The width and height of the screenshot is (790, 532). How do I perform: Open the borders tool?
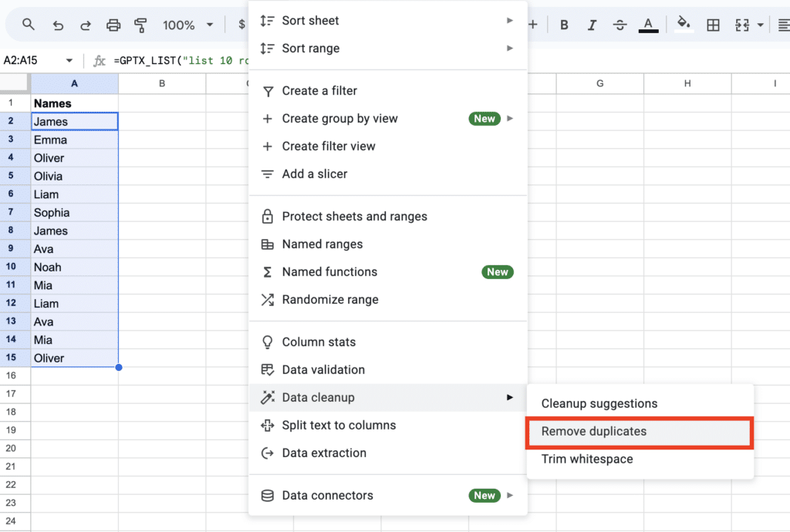(714, 25)
